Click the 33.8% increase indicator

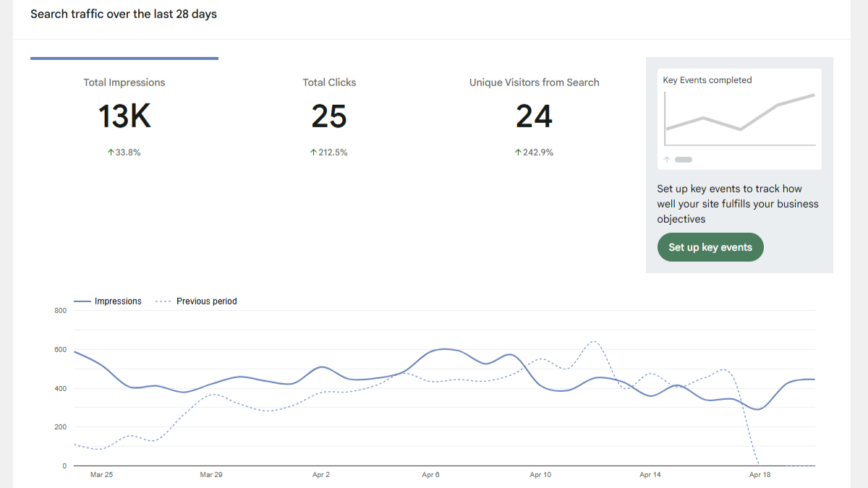[x=124, y=153]
